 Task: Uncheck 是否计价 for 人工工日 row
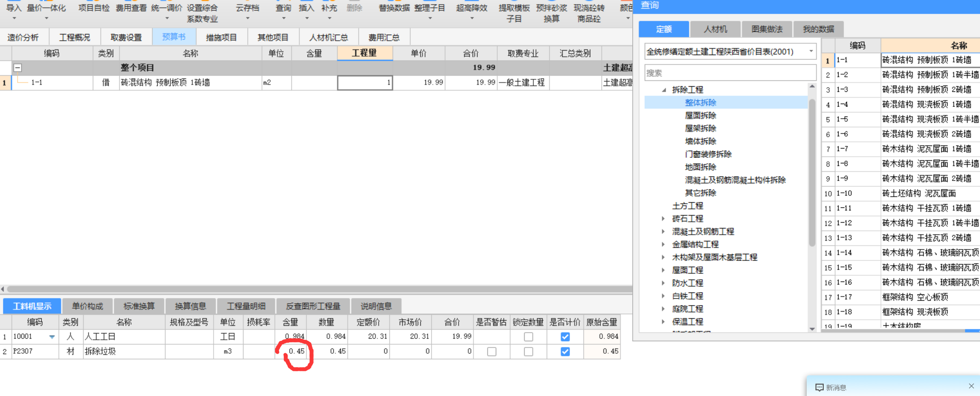565,337
